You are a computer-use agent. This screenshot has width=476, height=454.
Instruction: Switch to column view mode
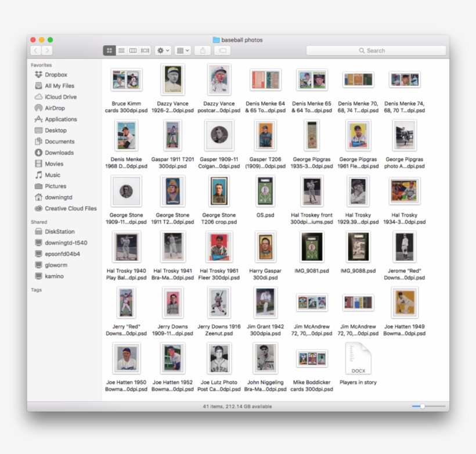coord(133,51)
